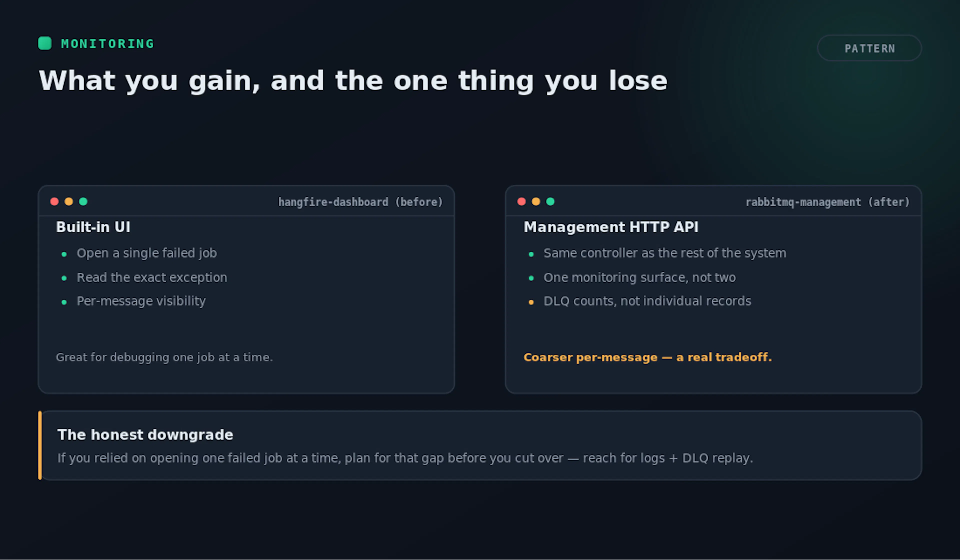960x560 pixels.
Task: Select 'Open a single failed job' item
Action: tap(147, 253)
